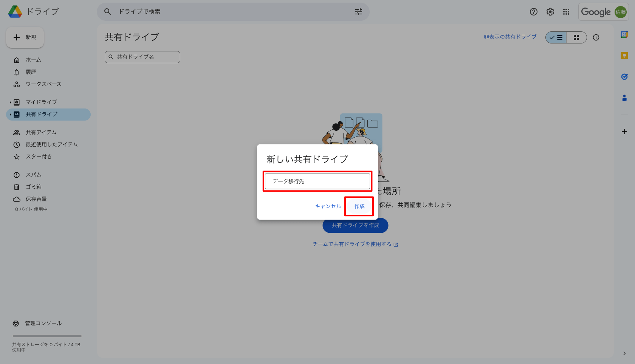
Task: Click キャンセル to dismiss the dialog
Action: (x=328, y=206)
